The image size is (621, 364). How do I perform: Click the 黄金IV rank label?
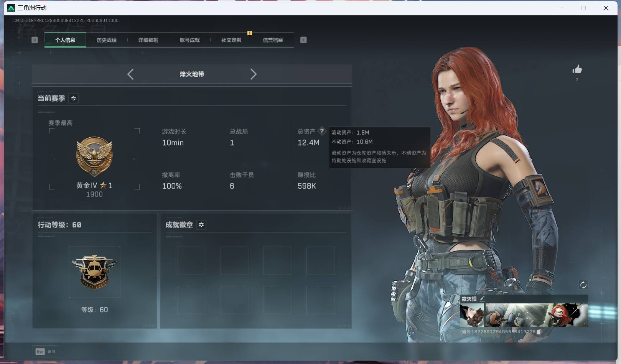87,185
